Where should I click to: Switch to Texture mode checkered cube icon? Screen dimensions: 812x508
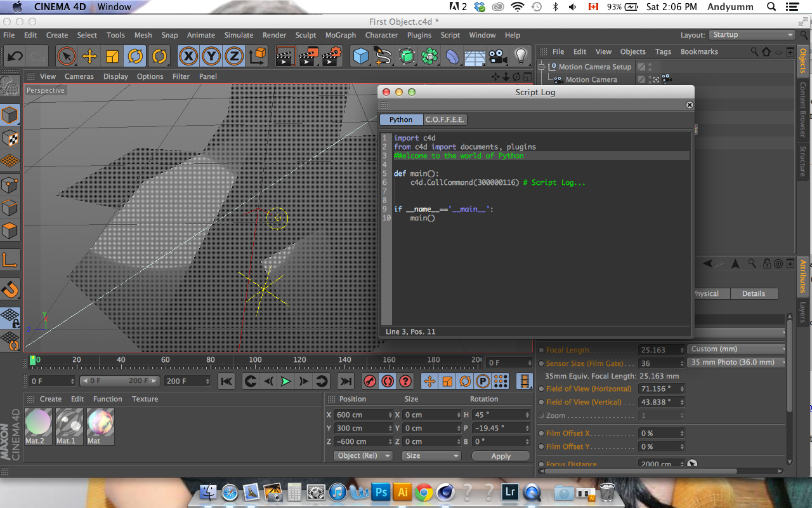tap(10, 138)
